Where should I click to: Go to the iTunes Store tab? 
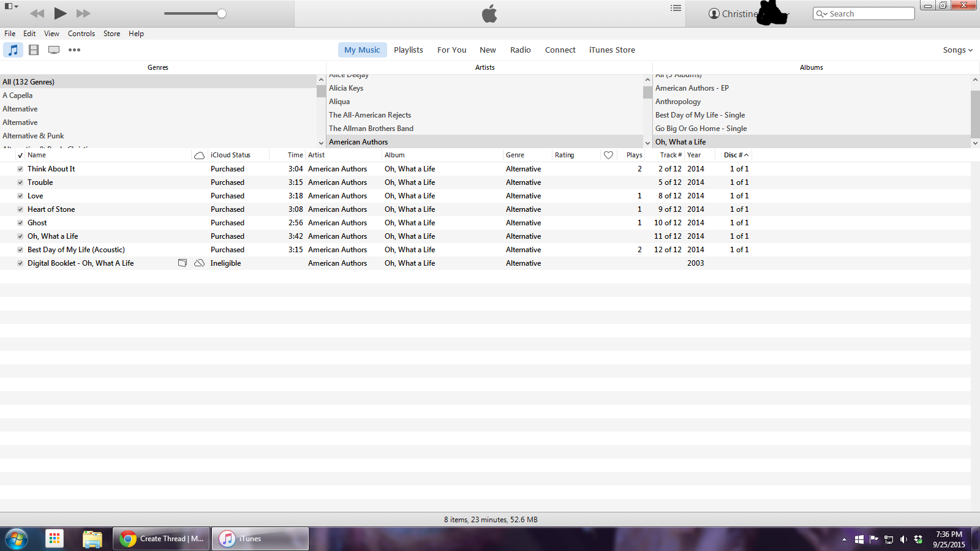(x=612, y=50)
